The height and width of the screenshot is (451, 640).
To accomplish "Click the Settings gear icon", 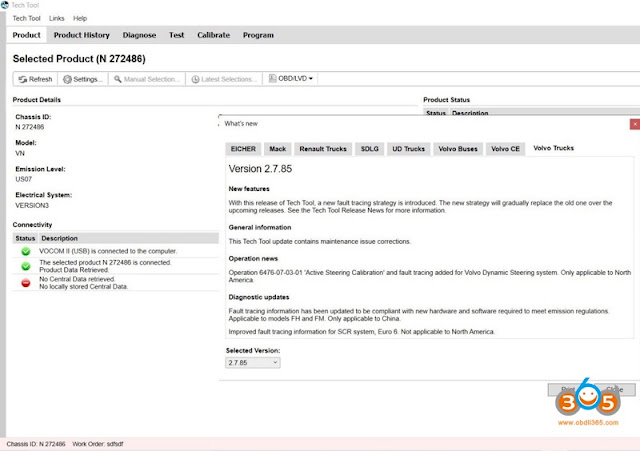I will tap(67, 79).
